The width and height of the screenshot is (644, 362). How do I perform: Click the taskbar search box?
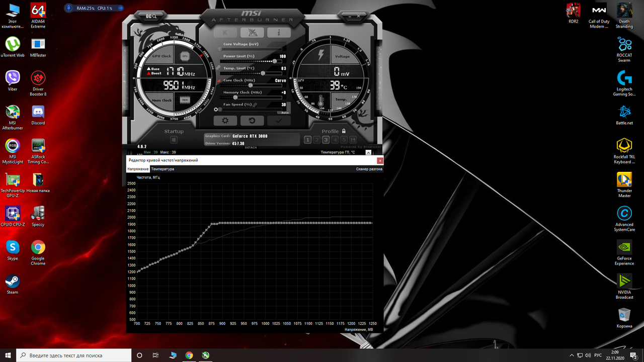pos(74,355)
